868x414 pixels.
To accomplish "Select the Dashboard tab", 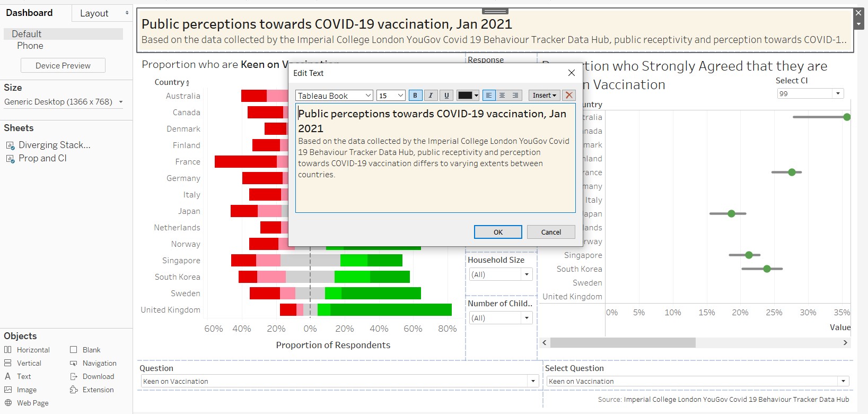I will tap(30, 13).
